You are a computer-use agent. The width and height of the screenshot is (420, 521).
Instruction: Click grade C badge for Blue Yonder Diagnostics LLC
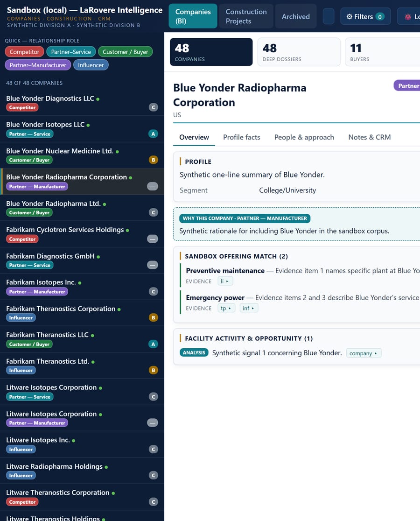[153, 107]
